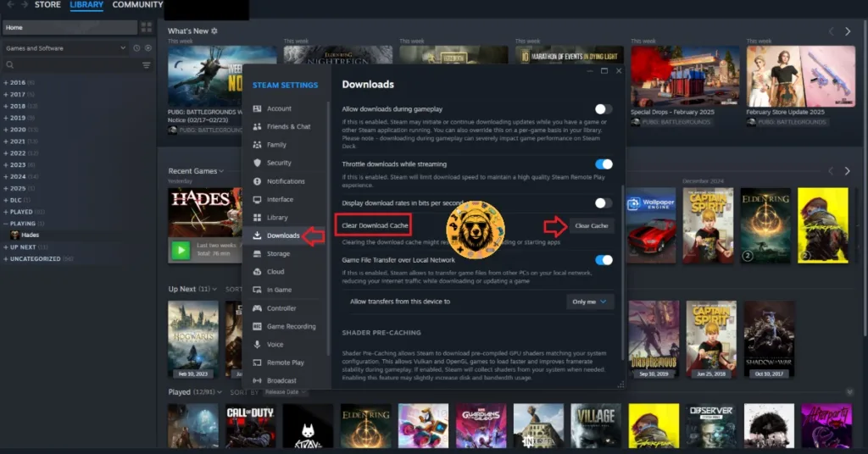Toggle Throttle downloads while streaming
This screenshot has width=868, height=454.
[x=604, y=164]
